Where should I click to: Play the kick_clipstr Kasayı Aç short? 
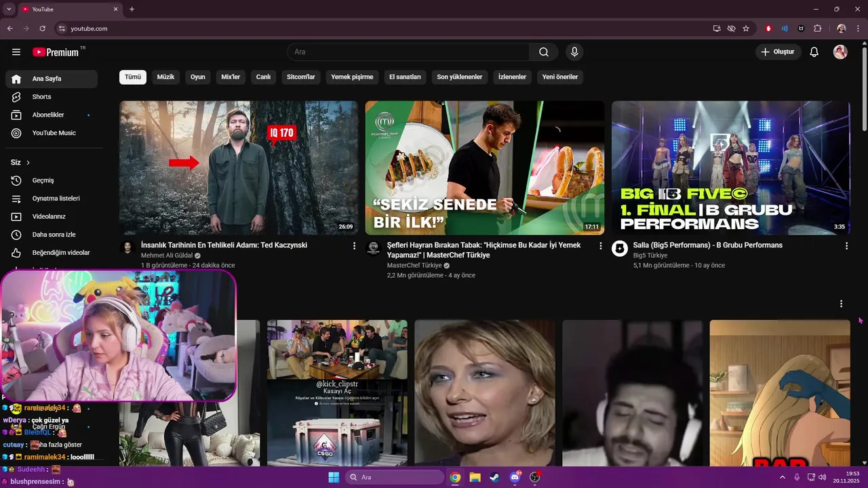(x=337, y=393)
